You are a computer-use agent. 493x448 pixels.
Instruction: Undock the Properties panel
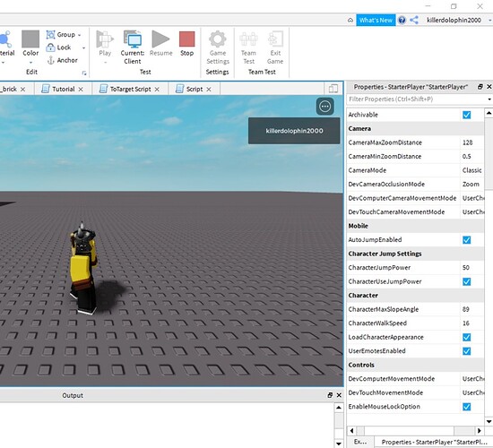480,87
